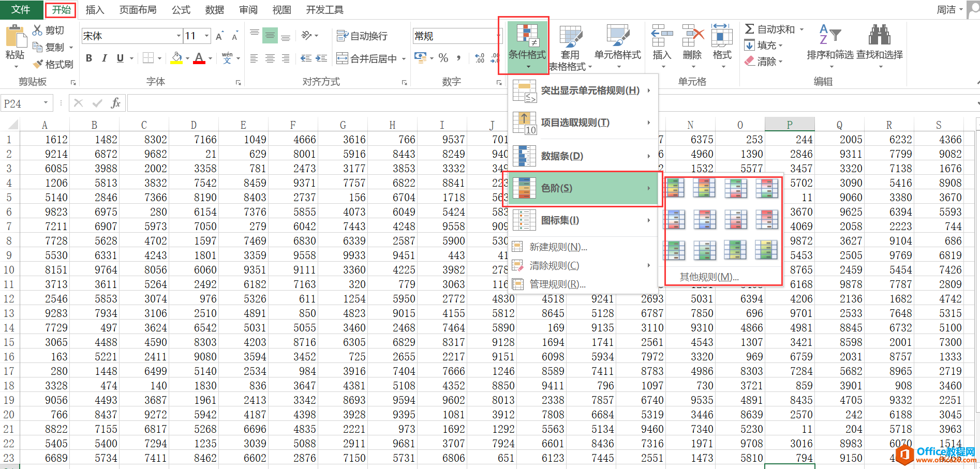
Task: Click Clear Rules (清除规则) menu entry
Action: pyautogui.click(x=583, y=266)
